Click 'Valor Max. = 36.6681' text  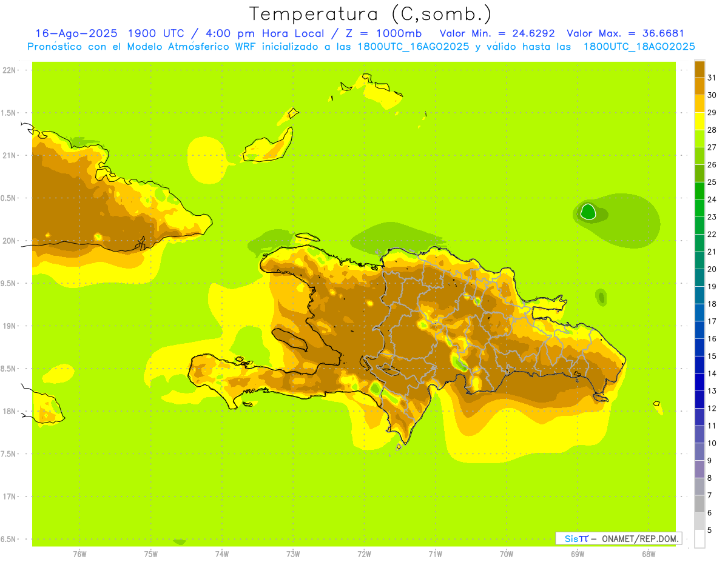pos(625,33)
